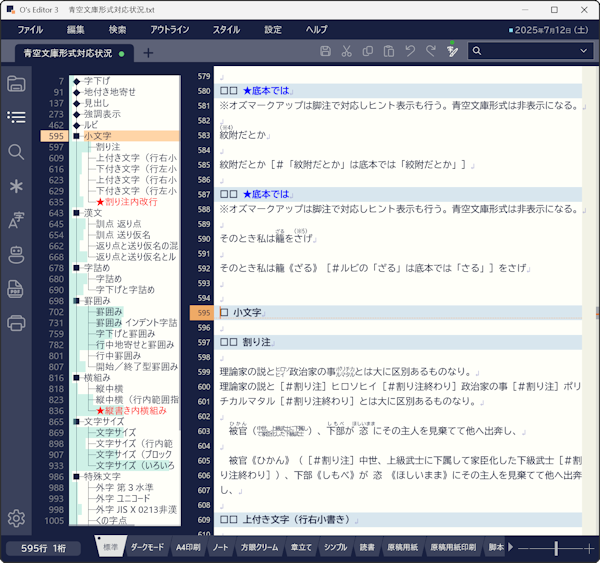Collapse the 漢文 outline node
The height and width of the screenshot is (563, 600).
77,213
